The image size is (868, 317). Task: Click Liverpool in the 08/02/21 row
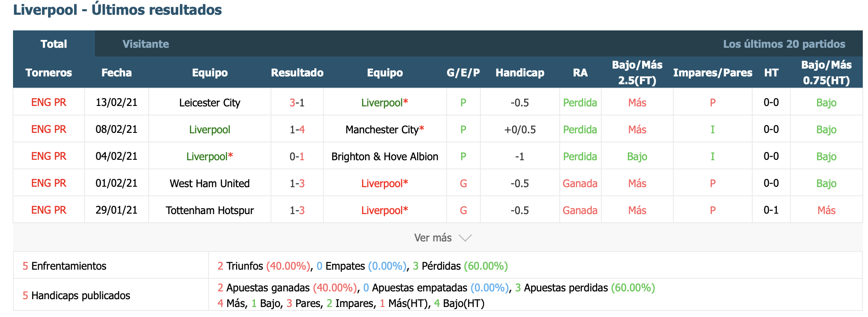(x=209, y=129)
